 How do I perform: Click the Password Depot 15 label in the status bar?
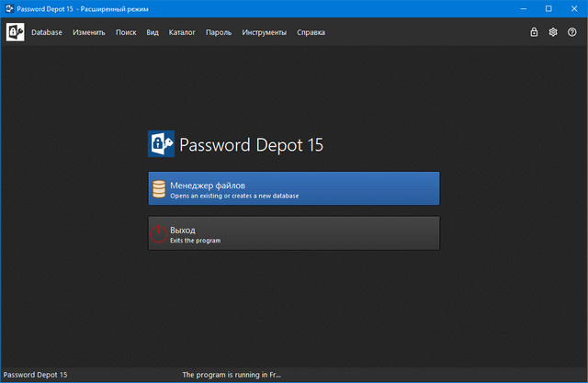[x=33, y=375]
